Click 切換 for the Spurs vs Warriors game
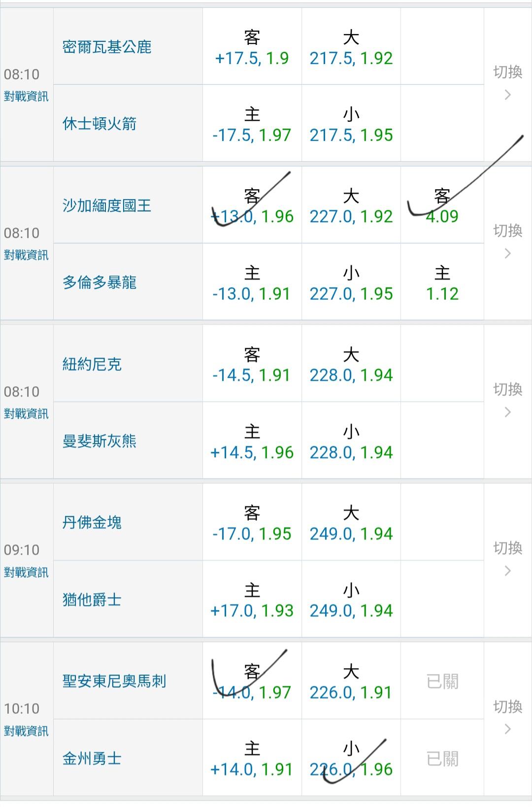The height and width of the screenshot is (807, 532). coord(508,707)
